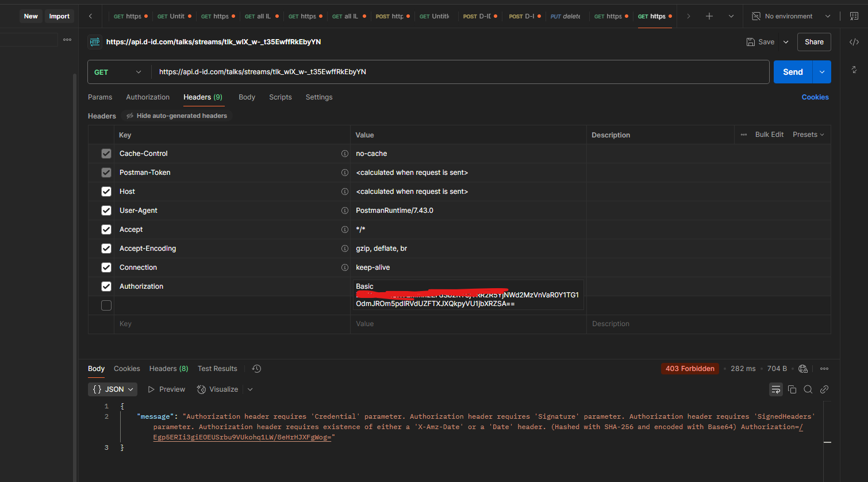868x482 pixels.
Task: Expand the Visualize options chevron
Action: pyautogui.click(x=250, y=389)
